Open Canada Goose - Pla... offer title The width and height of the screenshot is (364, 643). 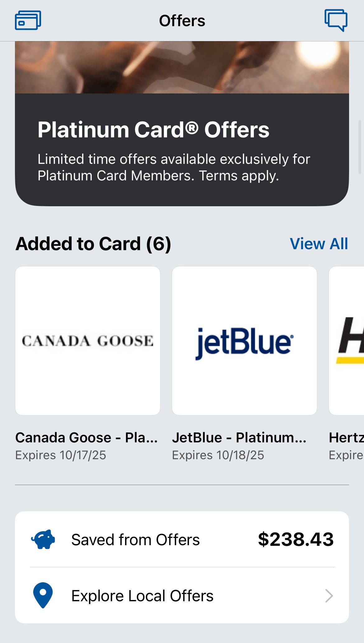[x=86, y=437]
